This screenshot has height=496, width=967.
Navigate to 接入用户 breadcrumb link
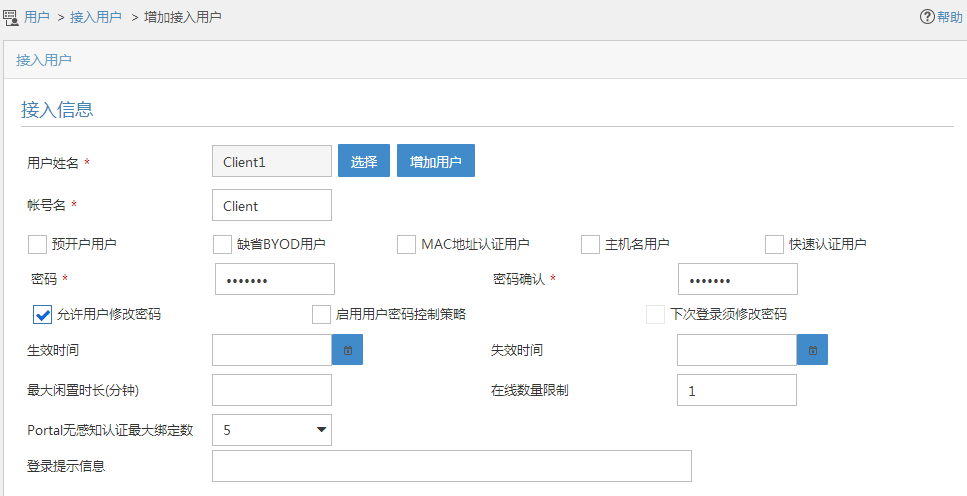(96, 17)
